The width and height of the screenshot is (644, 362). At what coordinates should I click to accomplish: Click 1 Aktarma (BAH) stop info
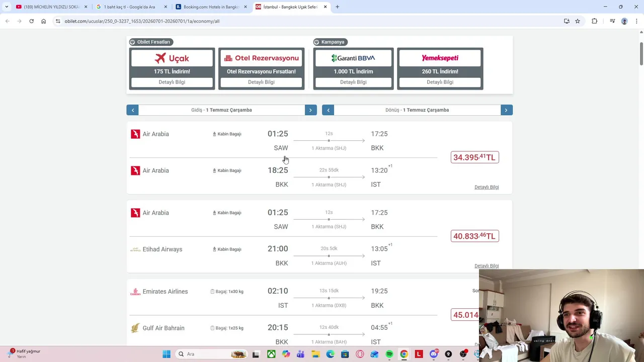click(x=329, y=342)
